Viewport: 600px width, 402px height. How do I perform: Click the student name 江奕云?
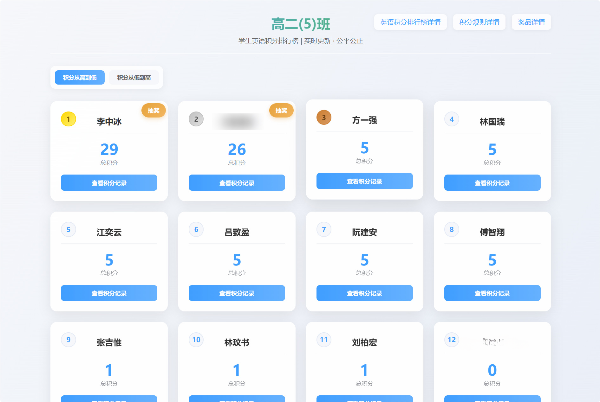pyautogui.click(x=109, y=232)
